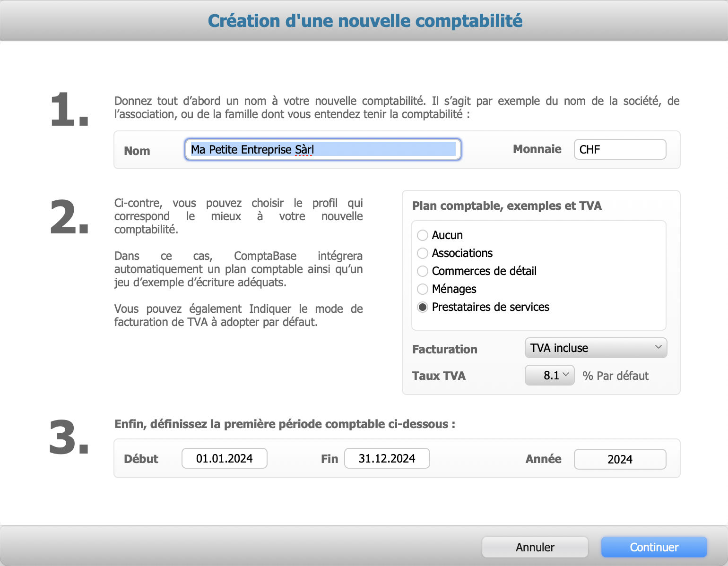Open the Taux TVA percentage dropdown
The height and width of the screenshot is (566, 728).
(x=549, y=375)
